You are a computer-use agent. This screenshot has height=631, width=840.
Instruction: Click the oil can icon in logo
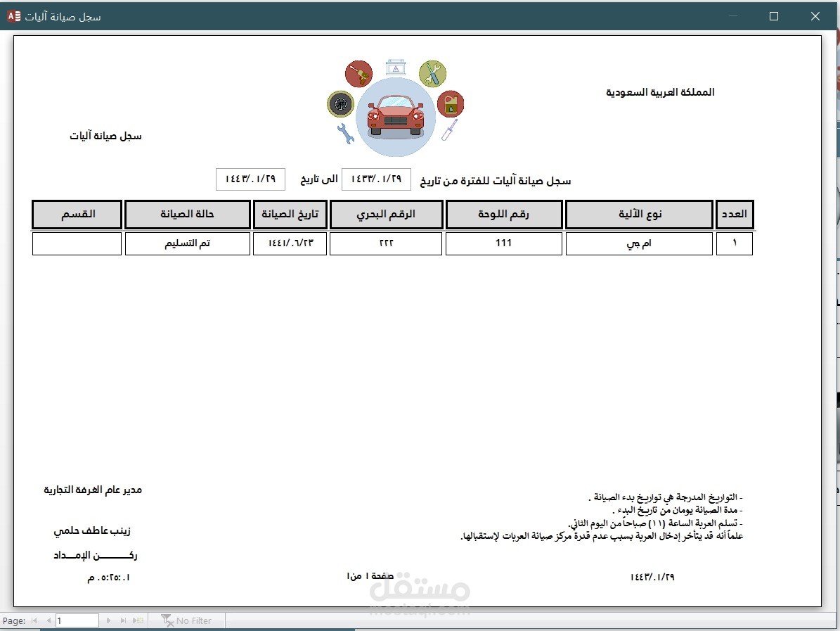[451, 103]
